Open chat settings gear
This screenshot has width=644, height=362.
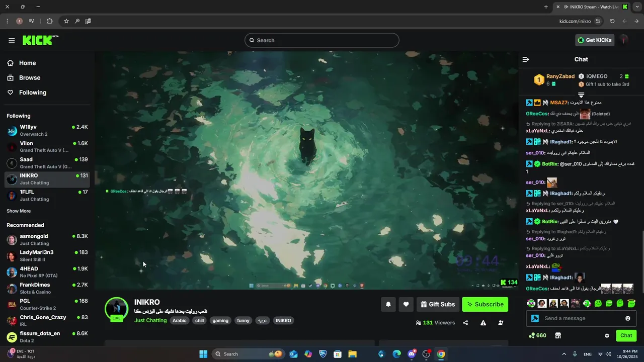pos(607,336)
